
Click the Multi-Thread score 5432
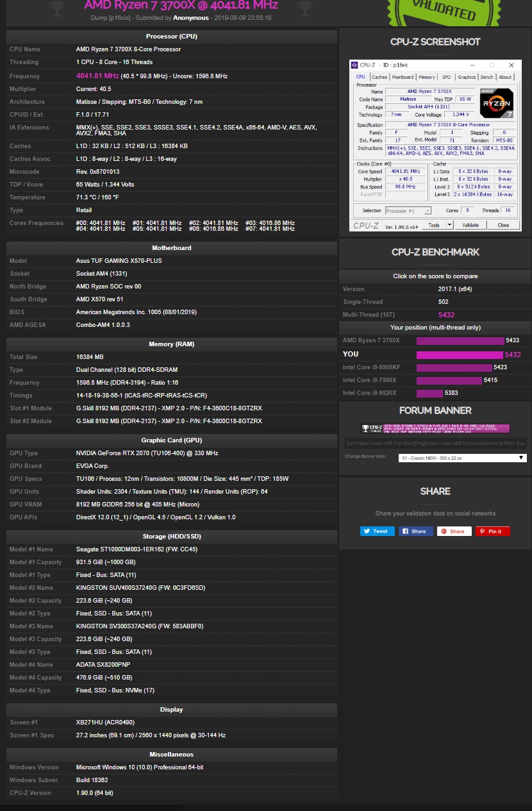[x=447, y=315]
